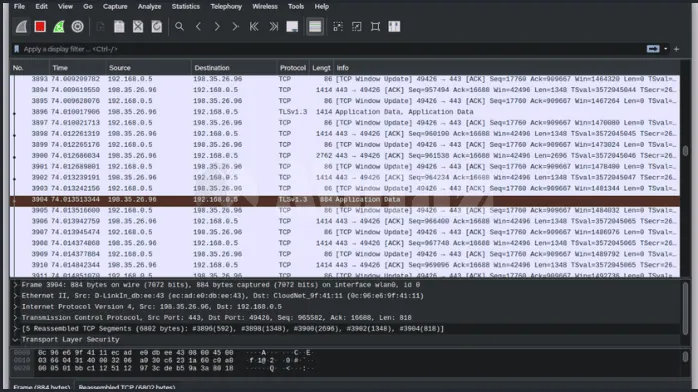Image resolution: width=698 pixels, height=392 pixels.
Task: Select packet 3906 row
Action: coord(345,221)
